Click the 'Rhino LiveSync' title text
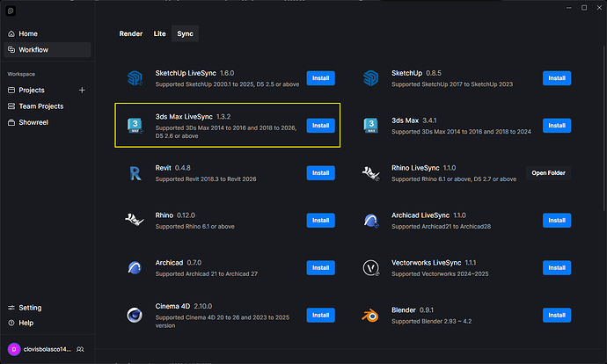The width and height of the screenshot is (607, 364). (415, 168)
